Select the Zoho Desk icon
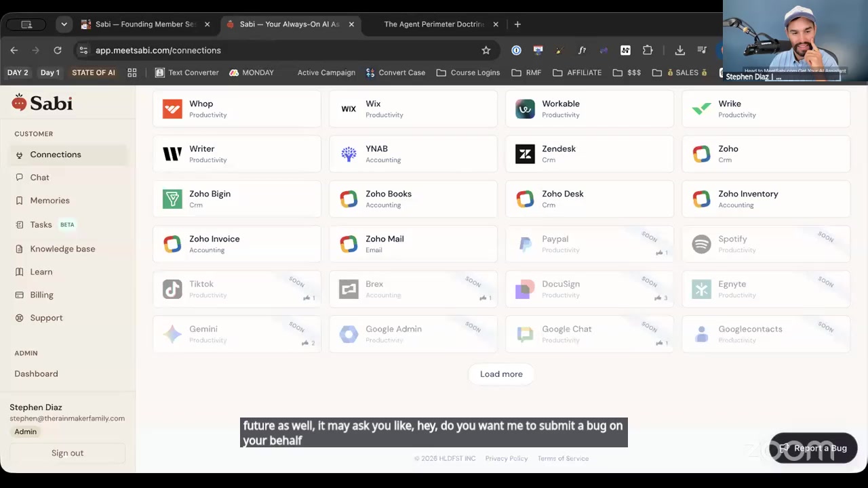This screenshot has width=868, height=488. 525,199
